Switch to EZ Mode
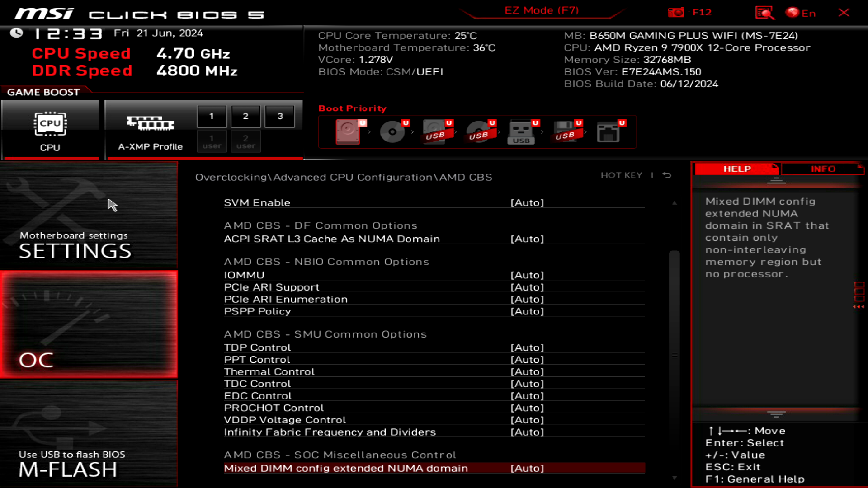Screen dimensions: 868x488 tap(541, 10)
